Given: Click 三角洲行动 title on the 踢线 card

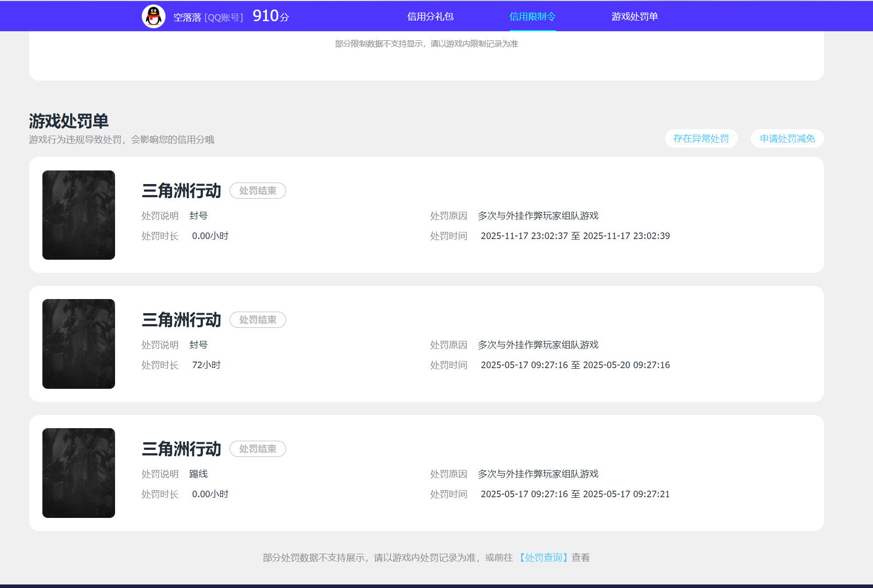Looking at the screenshot, I should point(182,449).
